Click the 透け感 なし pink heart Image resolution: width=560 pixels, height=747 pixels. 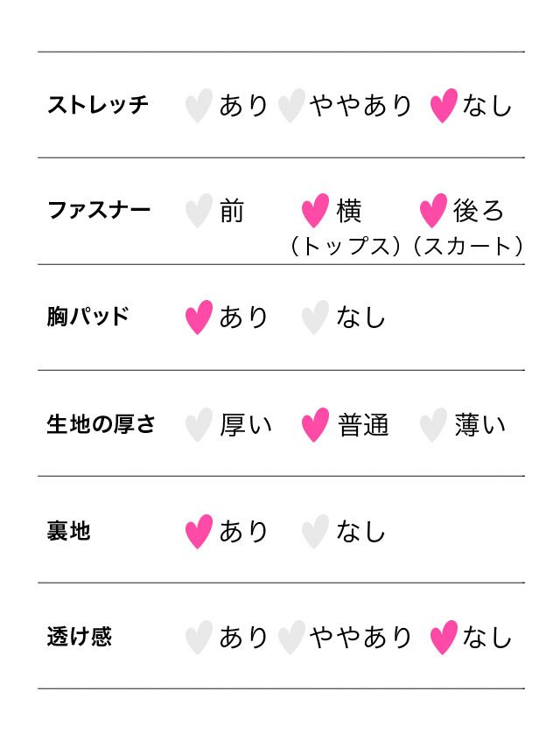coord(444,638)
